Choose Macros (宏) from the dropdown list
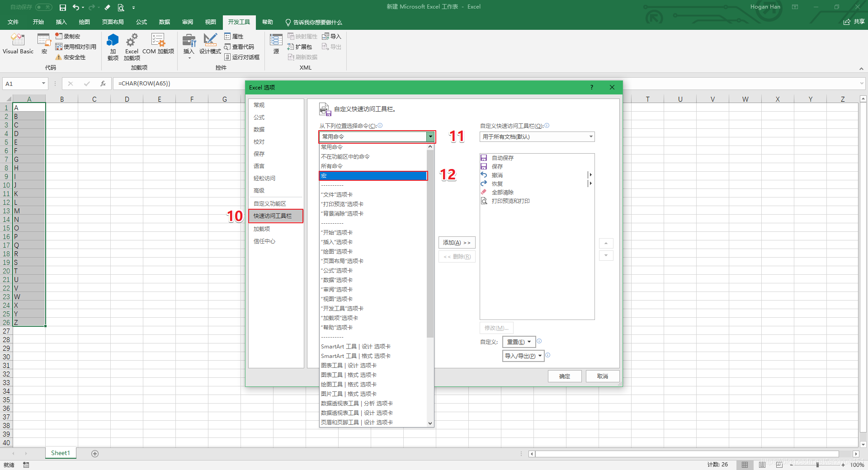This screenshot has width=868, height=470. tap(373, 176)
